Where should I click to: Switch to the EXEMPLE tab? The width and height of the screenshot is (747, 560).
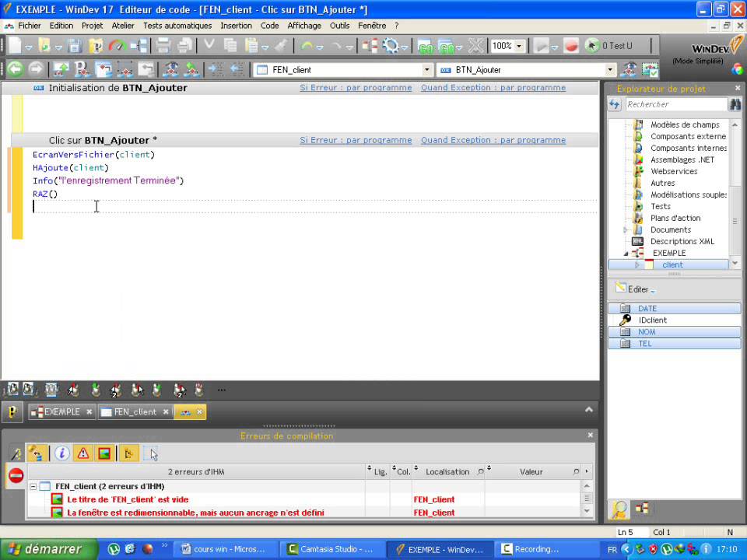(x=62, y=412)
